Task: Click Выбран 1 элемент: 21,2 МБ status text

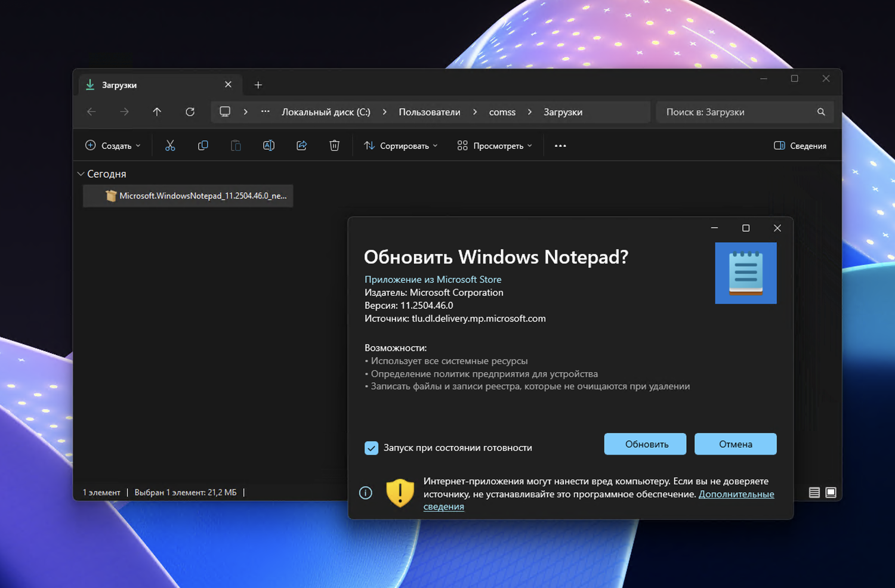Action: coord(186,493)
